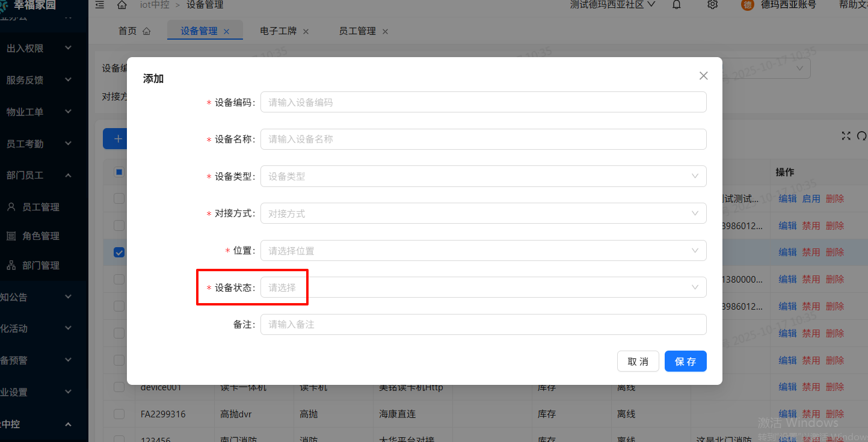Open the settings gear icon
This screenshot has height=442, width=868.
712,5
